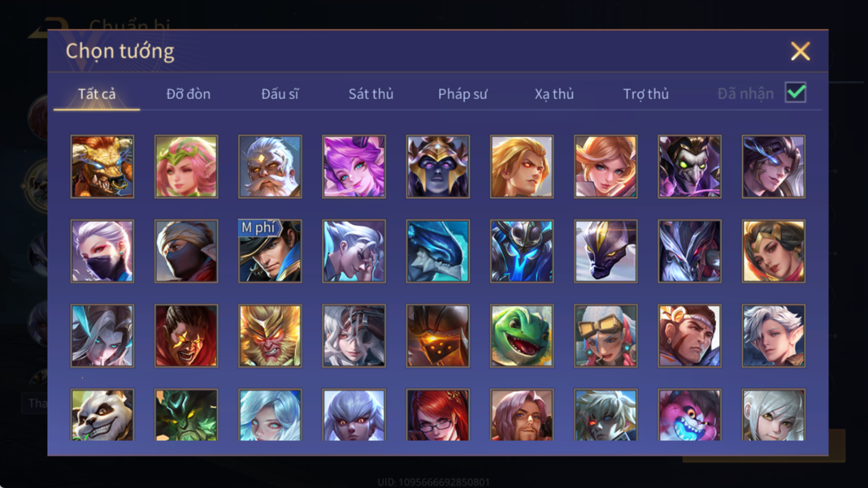Switch to the Trợ thủ tab

[646, 94]
